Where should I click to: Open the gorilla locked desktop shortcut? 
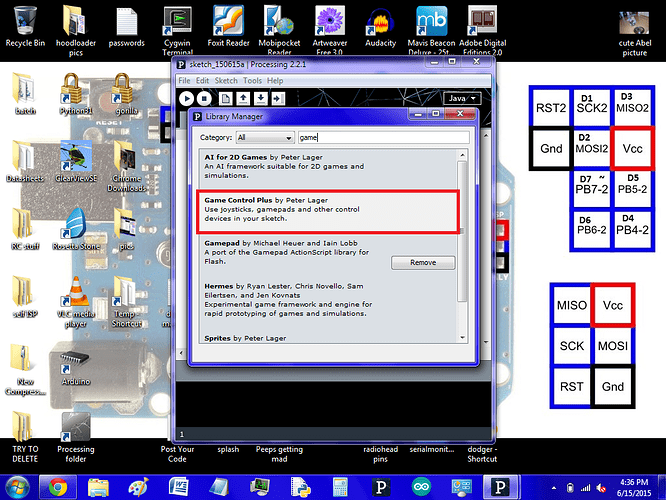click(x=127, y=94)
